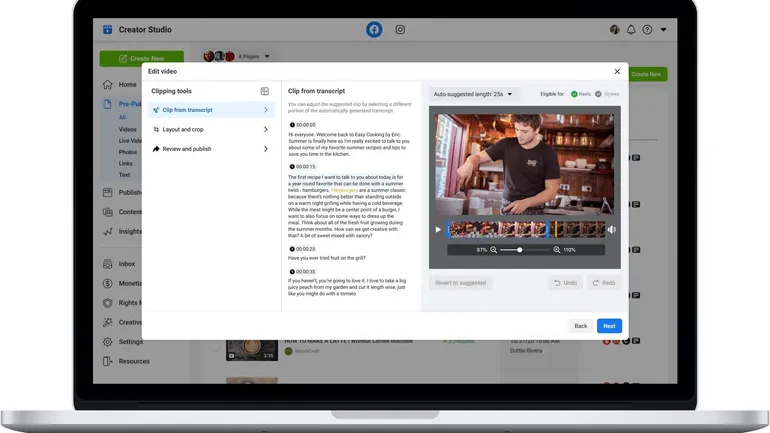
Task: Open the notifications bell
Action: [x=631, y=30]
